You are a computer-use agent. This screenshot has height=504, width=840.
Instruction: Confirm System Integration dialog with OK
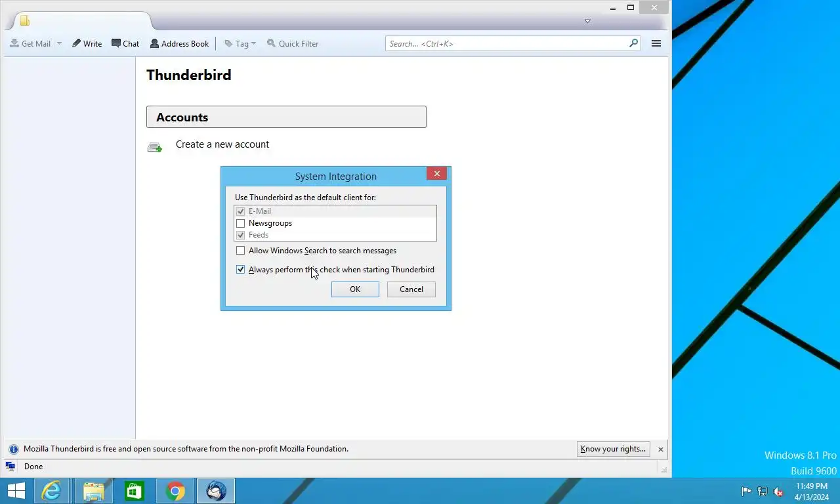coord(355,289)
